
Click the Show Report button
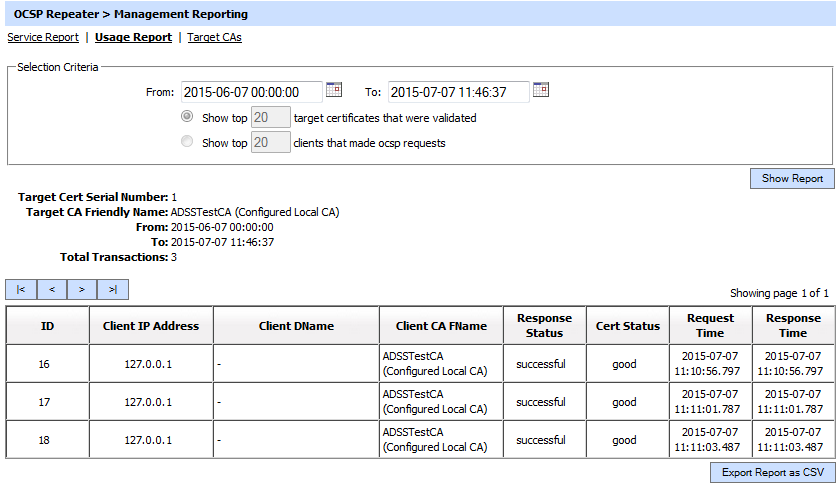(x=792, y=178)
